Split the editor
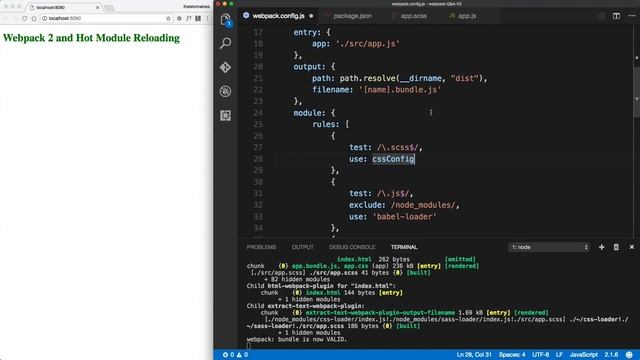The image size is (640, 360). pyautogui.click(x=616, y=16)
